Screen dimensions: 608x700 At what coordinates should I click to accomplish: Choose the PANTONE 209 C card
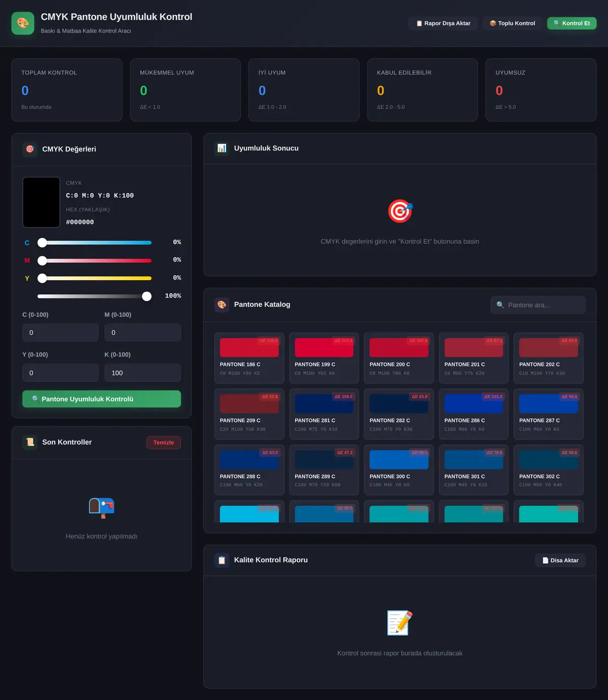click(x=249, y=414)
